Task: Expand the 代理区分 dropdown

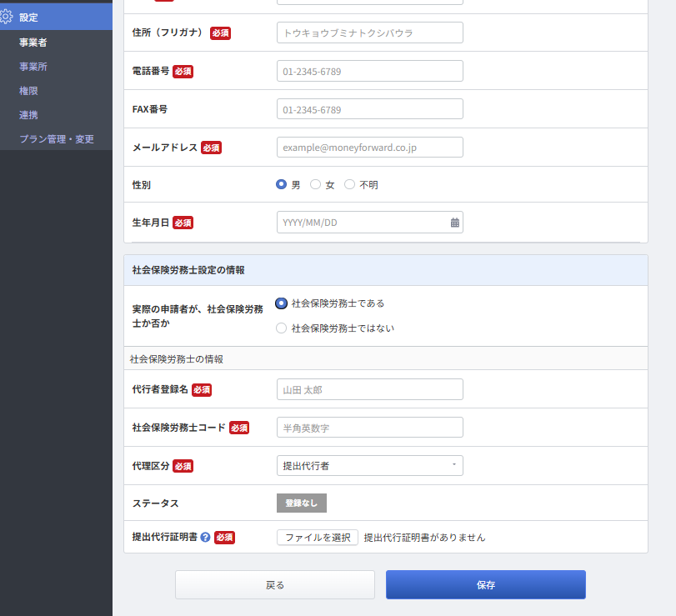Action: pos(369,466)
